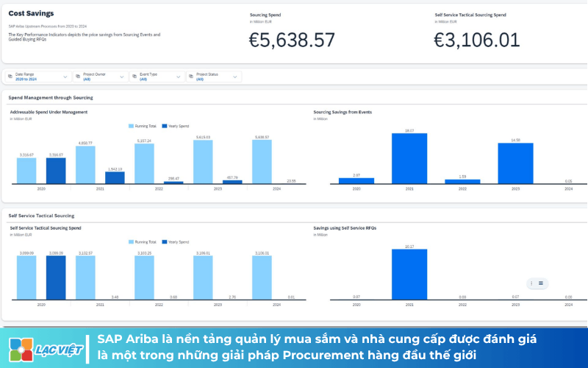Image resolution: width=588 pixels, height=368 pixels.
Task: Select the 14.58 bar in Sourcing Savings chart
Action: (x=516, y=163)
